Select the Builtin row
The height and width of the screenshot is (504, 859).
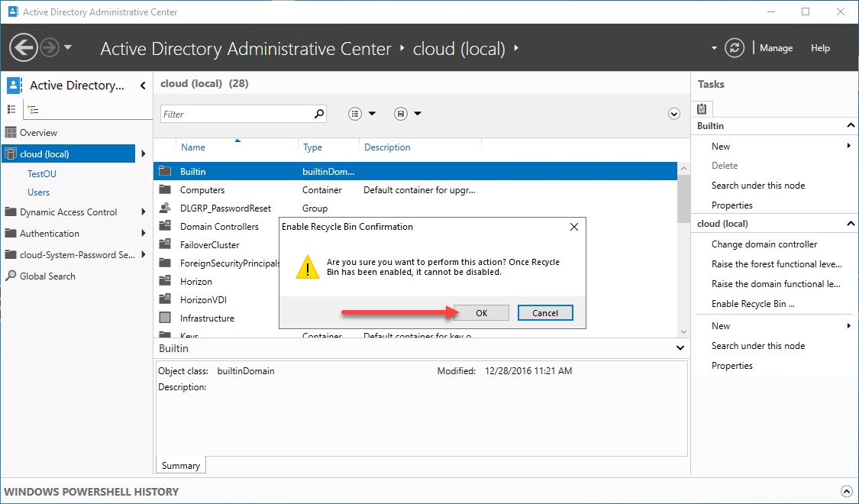[x=415, y=172]
